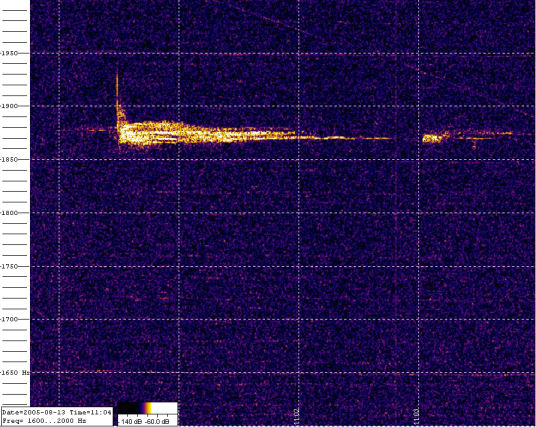Screen dimensions: 536x427
Task: Click the 1650 Hz axis label
Action: [15, 372]
